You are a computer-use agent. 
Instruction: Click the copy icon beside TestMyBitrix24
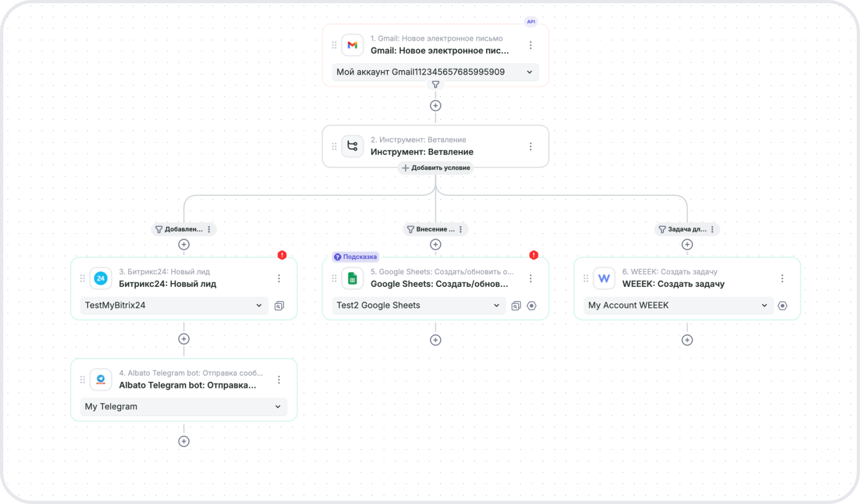[279, 306]
